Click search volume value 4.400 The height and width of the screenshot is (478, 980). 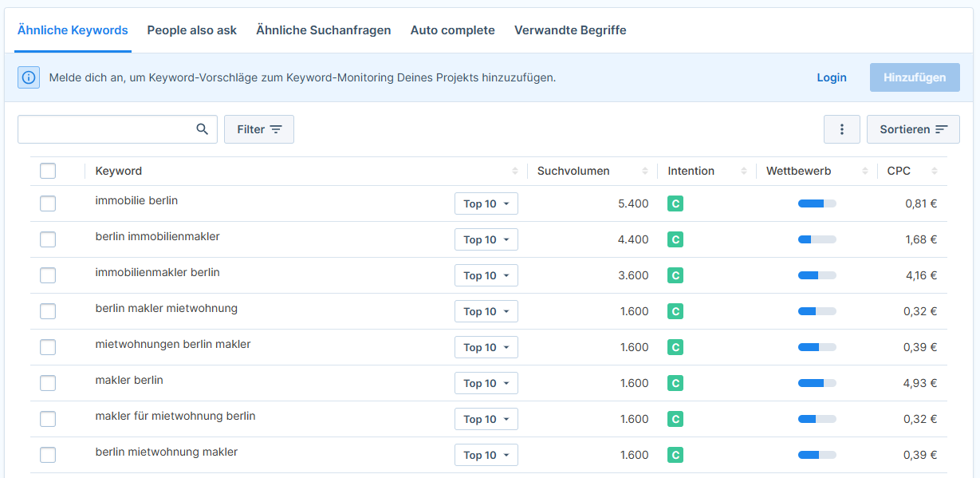point(633,239)
